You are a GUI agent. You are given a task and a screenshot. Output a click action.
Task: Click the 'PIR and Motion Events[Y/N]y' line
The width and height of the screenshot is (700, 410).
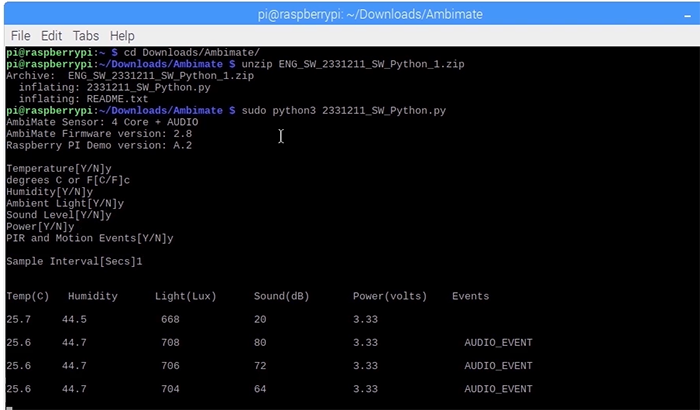point(90,238)
